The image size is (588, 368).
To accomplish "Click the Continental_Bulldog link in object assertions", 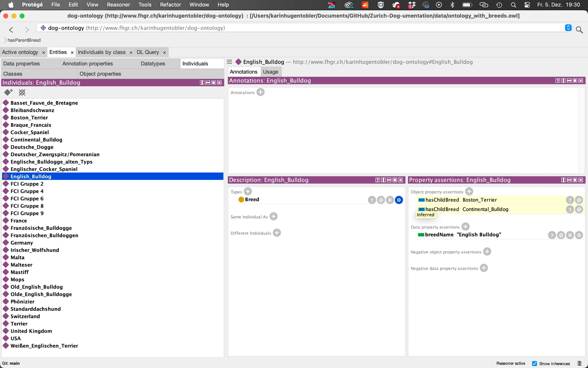I will point(485,209).
